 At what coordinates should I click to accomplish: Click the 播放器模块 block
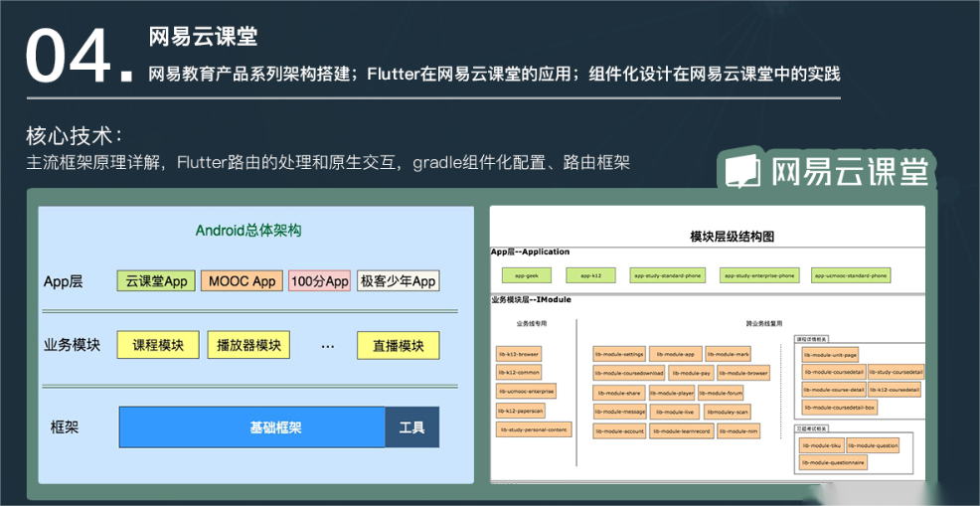pos(249,345)
